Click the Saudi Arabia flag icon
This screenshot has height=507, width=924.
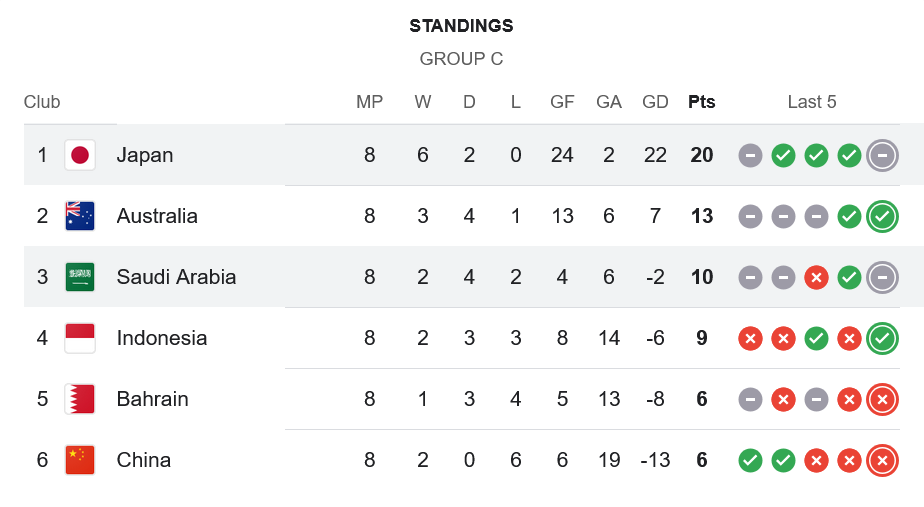[80, 277]
